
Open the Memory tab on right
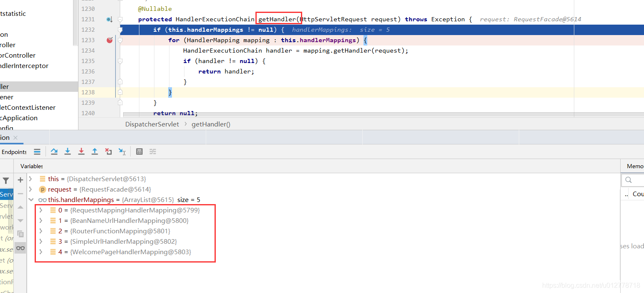click(635, 166)
